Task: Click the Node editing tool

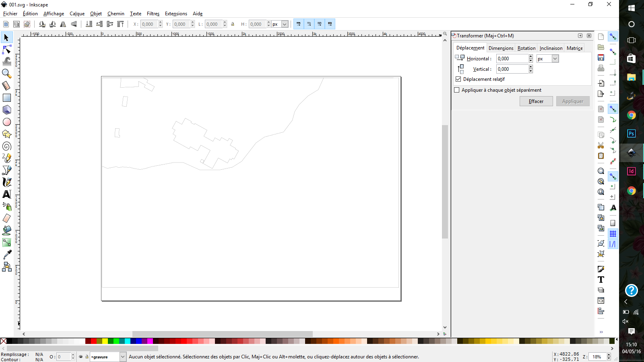Action: point(7,49)
